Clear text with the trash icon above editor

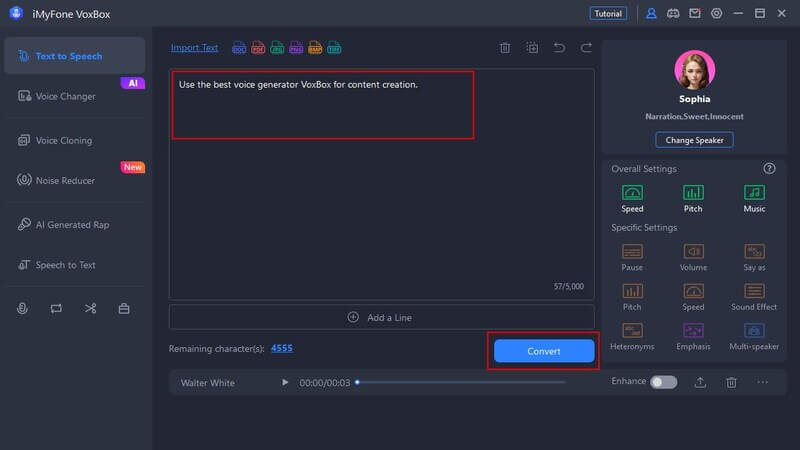coord(505,48)
